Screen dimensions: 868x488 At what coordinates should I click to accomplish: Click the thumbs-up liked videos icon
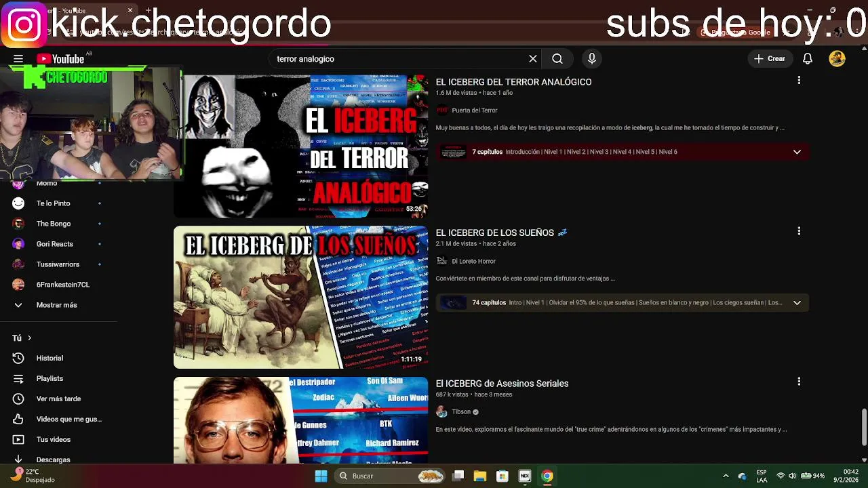18,419
